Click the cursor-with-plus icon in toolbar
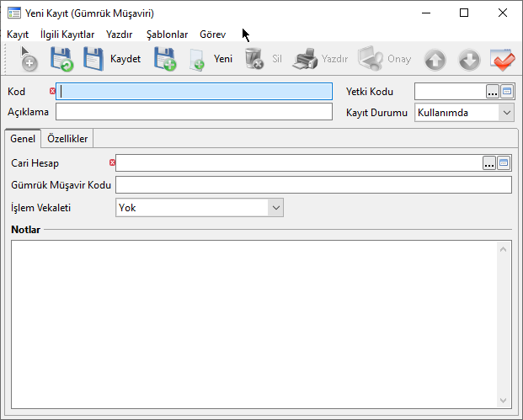523x420 pixels. (x=28, y=59)
